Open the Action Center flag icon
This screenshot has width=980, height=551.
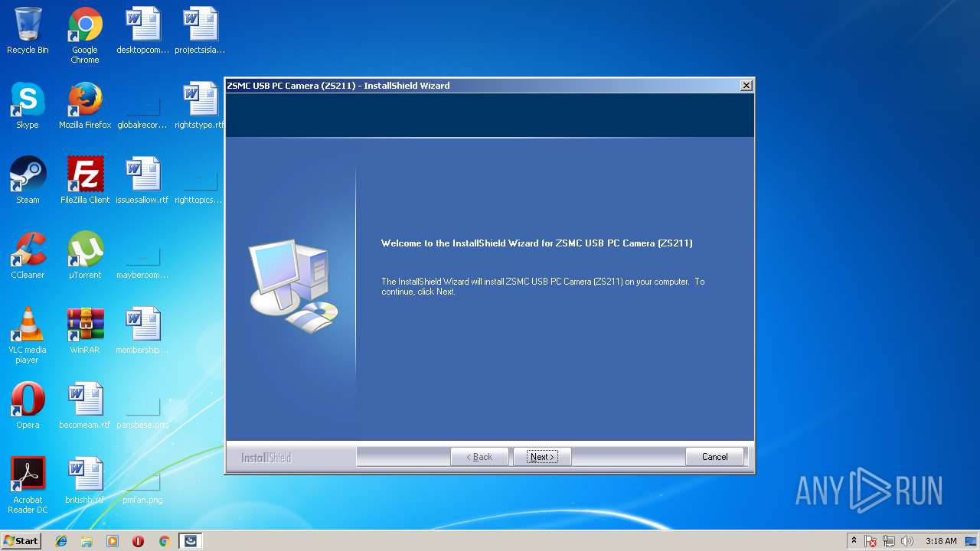tap(871, 541)
